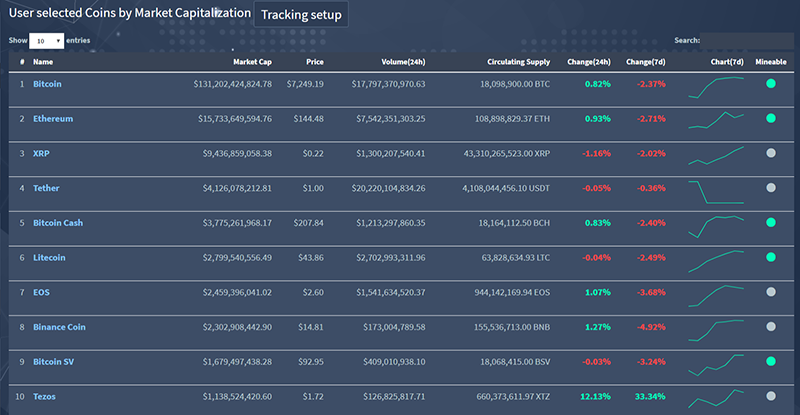The height and width of the screenshot is (415, 800).
Task: Select XRP 24h change -1.16%
Action: tap(596, 154)
